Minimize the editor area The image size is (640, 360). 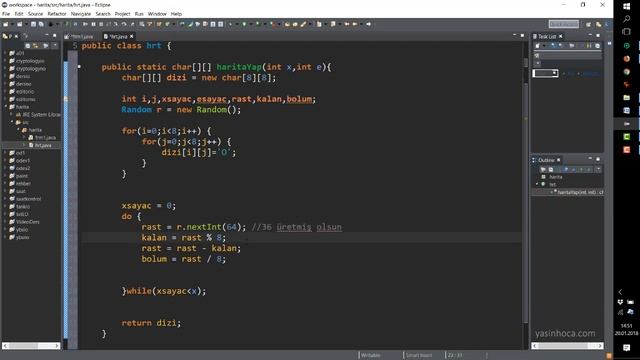[x=514, y=36]
